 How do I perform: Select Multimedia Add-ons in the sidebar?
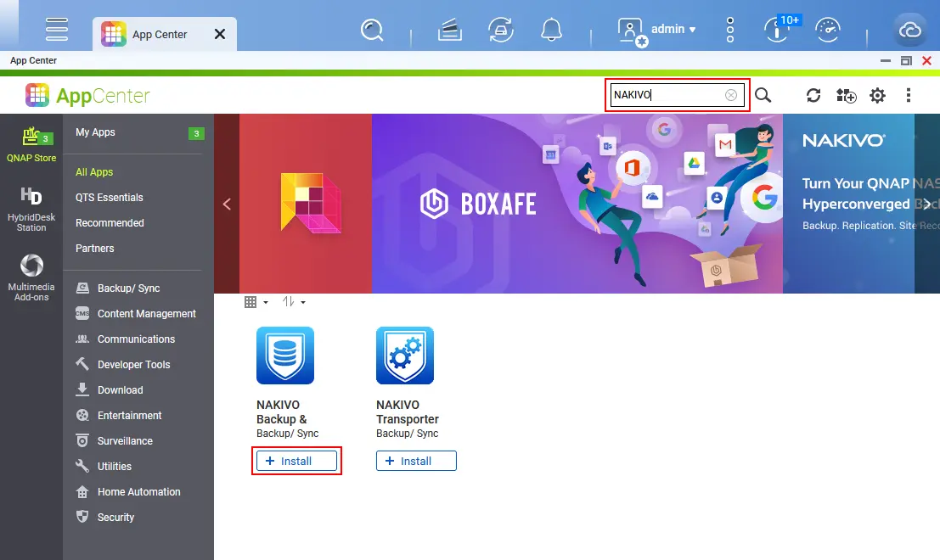point(31,277)
